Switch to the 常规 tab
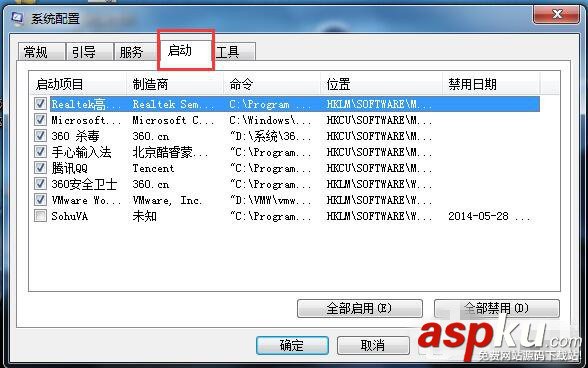Viewport: 588px width, 368px height. pos(41,52)
